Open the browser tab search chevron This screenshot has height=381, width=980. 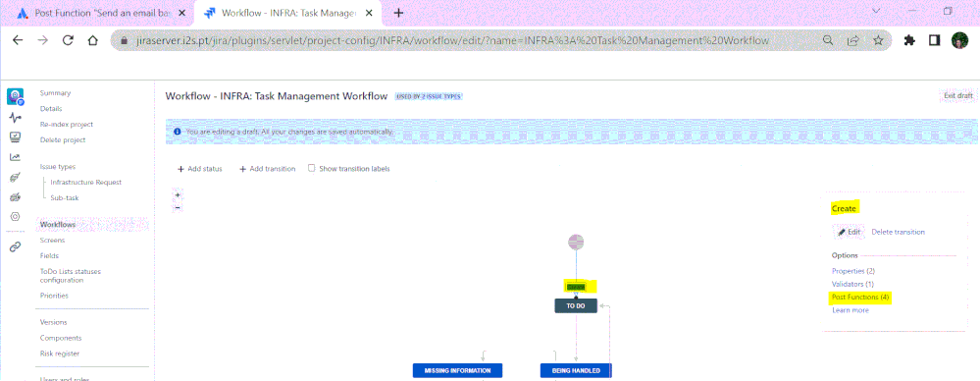tap(875, 11)
